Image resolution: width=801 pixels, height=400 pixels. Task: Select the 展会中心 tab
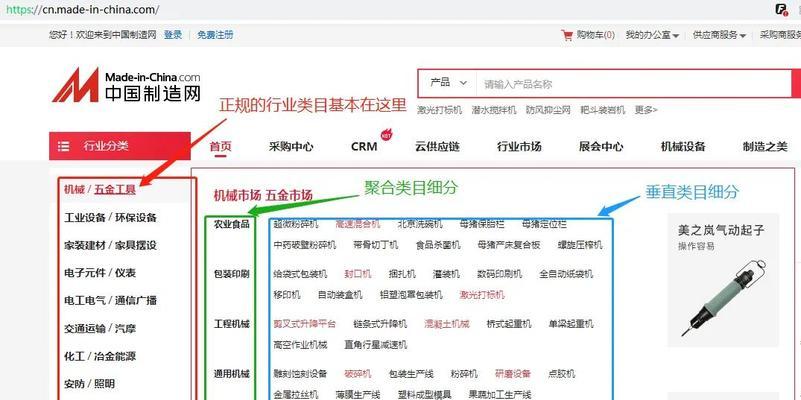pyautogui.click(x=601, y=147)
